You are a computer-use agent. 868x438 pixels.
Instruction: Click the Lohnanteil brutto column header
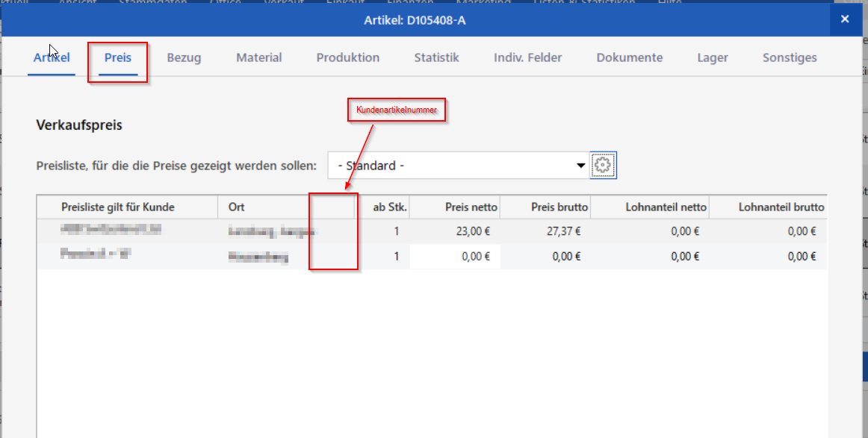(769, 207)
